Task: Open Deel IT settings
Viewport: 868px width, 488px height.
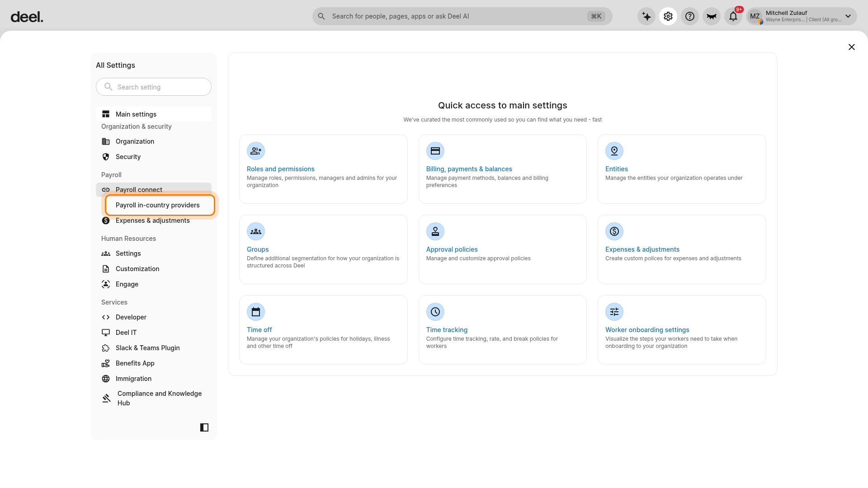Action: pyautogui.click(x=154, y=333)
